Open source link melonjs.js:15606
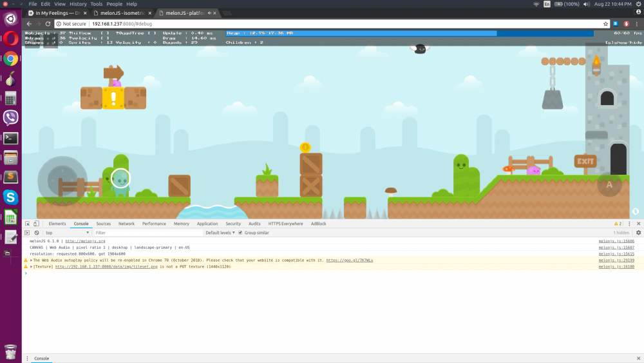Image resolution: width=644 pixels, height=363 pixels. click(616, 241)
